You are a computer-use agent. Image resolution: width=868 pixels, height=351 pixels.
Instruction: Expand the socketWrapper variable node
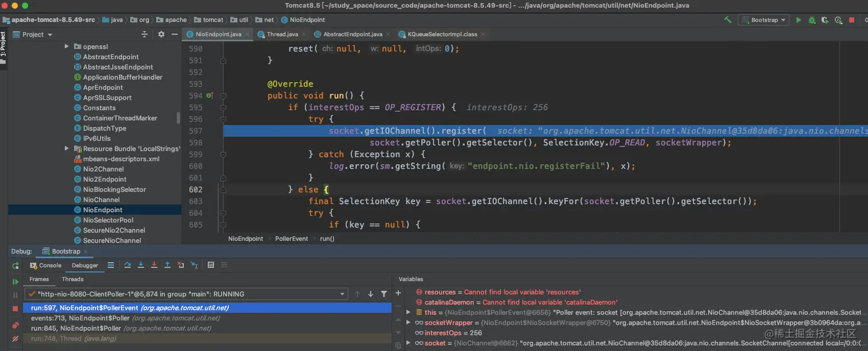pyautogui.click(x=408, y=323)
